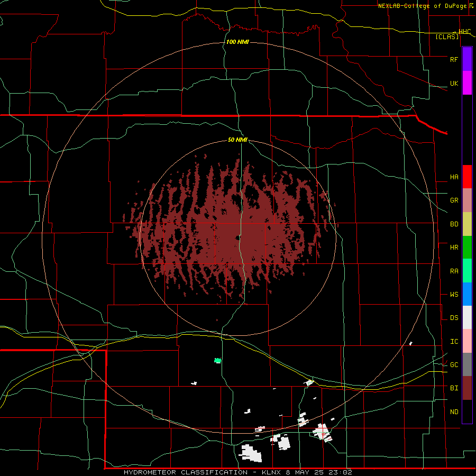Click the DS white legend swatch
The image size is (476, 476).
(467, 317)
